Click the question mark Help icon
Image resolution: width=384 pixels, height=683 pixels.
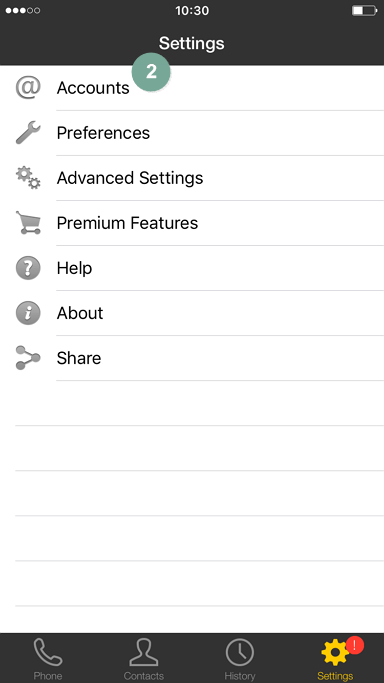coord(28,268)
